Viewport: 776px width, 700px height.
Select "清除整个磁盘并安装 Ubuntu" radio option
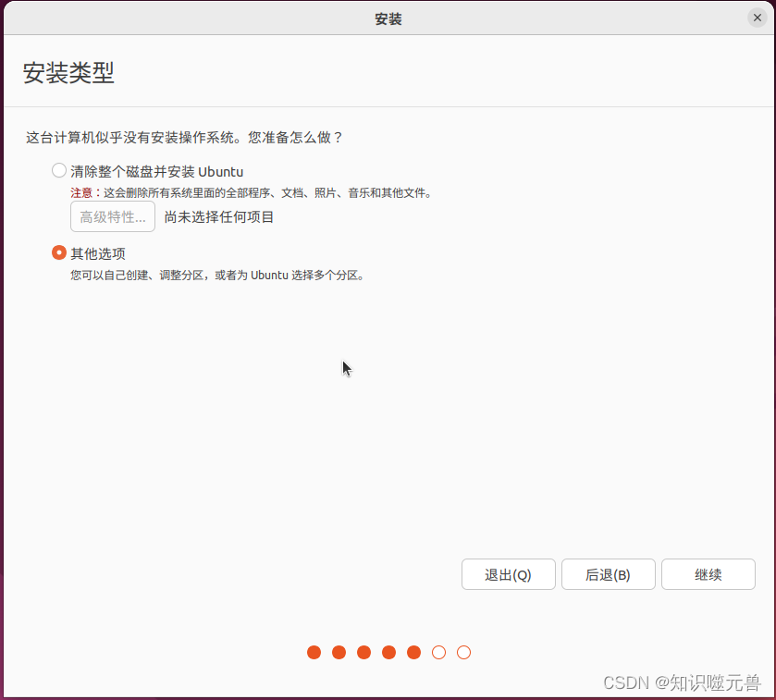(x=59, y=171)
